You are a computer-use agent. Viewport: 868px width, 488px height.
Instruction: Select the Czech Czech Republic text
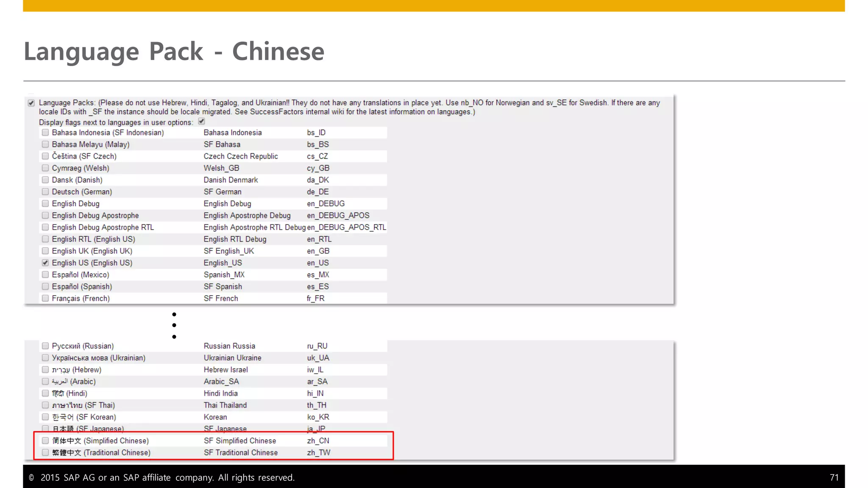241,157
